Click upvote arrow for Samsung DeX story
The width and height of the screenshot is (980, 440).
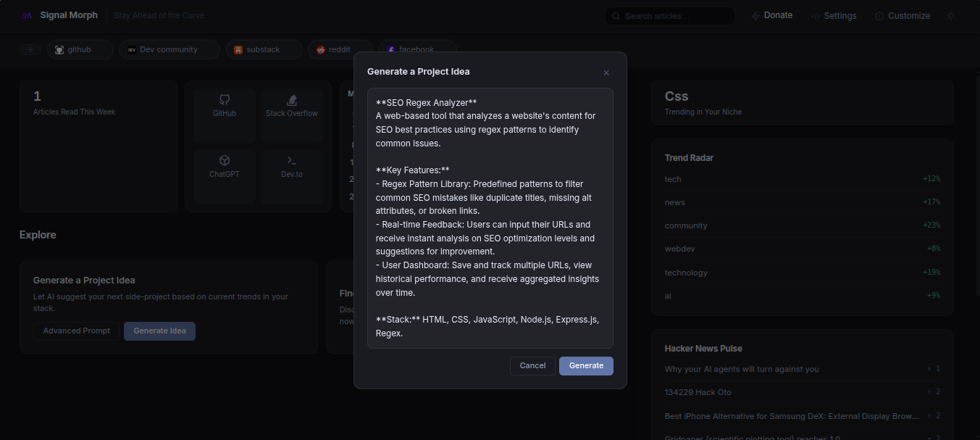tap(929, 416)
